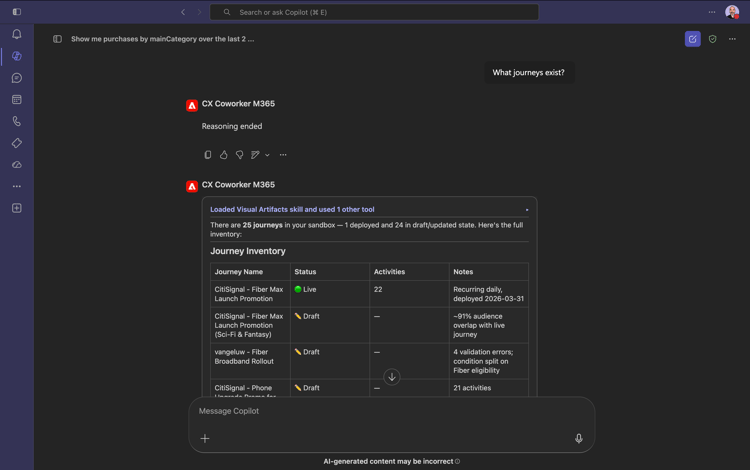Start a new chat with compose icon

coord(692,39)
